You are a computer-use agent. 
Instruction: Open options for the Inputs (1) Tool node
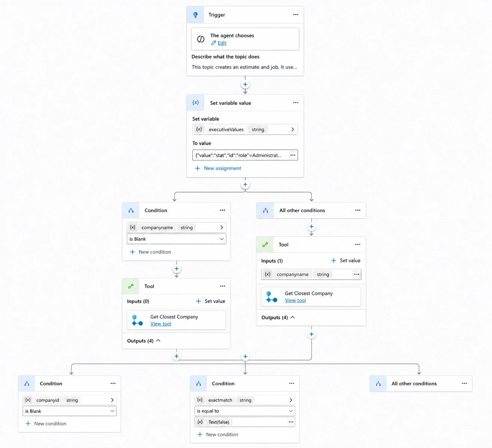[x=358, y=244]
